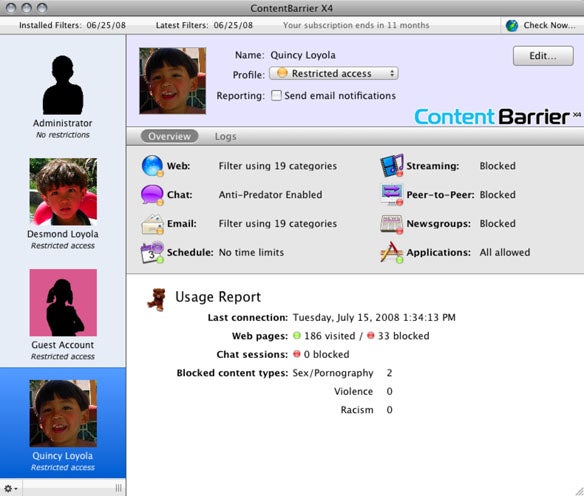This screenshot has height=496, width=584.
Task: Click the Newsgroups newspaper icon
Action: tap(392, 224)
